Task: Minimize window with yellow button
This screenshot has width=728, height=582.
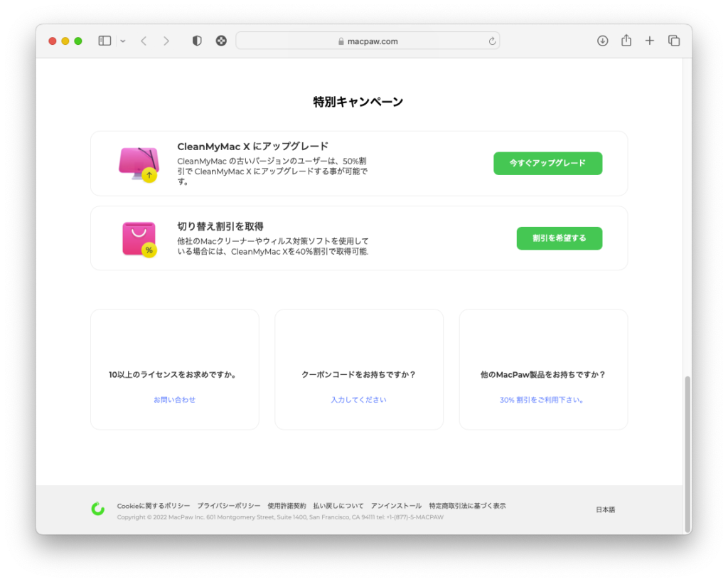Action: point(65,41)
